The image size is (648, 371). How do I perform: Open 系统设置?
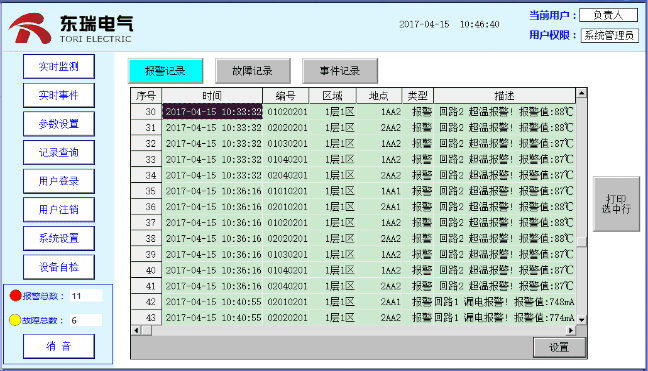59,238
